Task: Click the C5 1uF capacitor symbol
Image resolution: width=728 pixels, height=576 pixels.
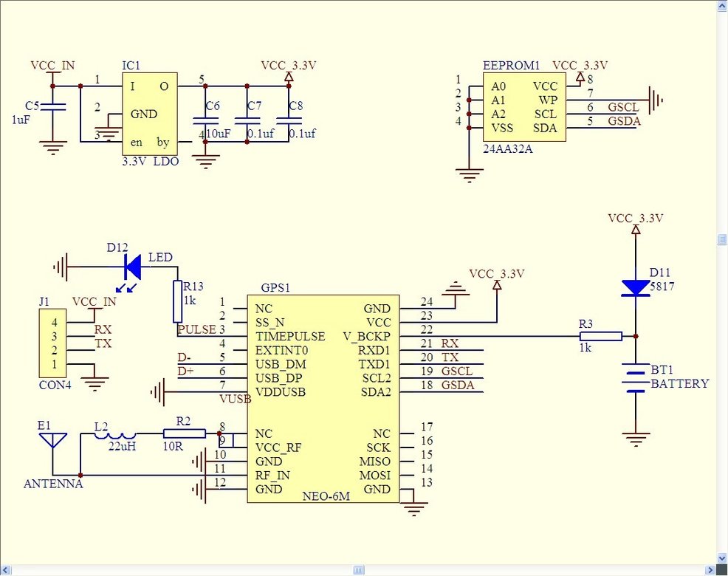Action: tap(53, 107)
